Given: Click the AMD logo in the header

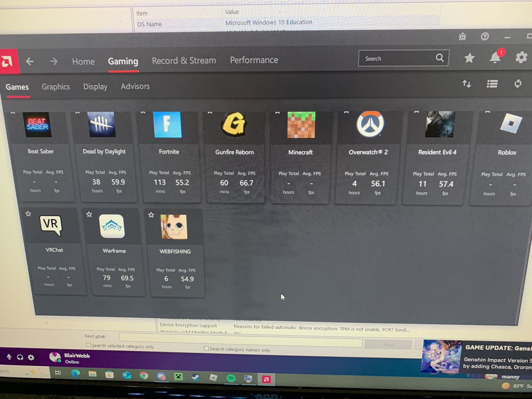Looking at the screenshot, I should tap(8, 62).
